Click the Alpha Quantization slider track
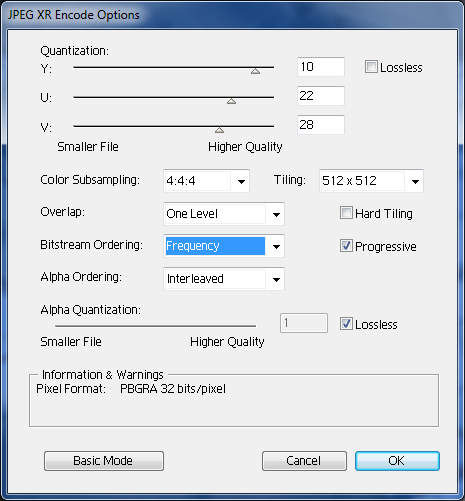465x501 pixels. [155, 326]
